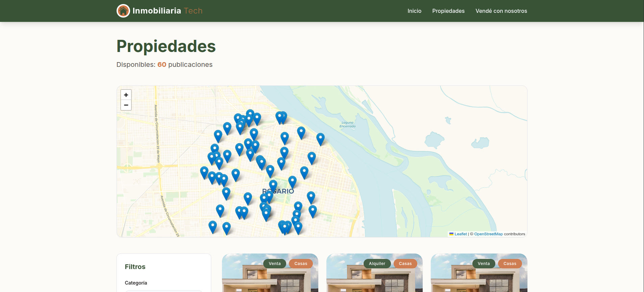The image size is (644, 292).
Task: Go to the Propiedades navigation item
Action: [x=448, y=11]
